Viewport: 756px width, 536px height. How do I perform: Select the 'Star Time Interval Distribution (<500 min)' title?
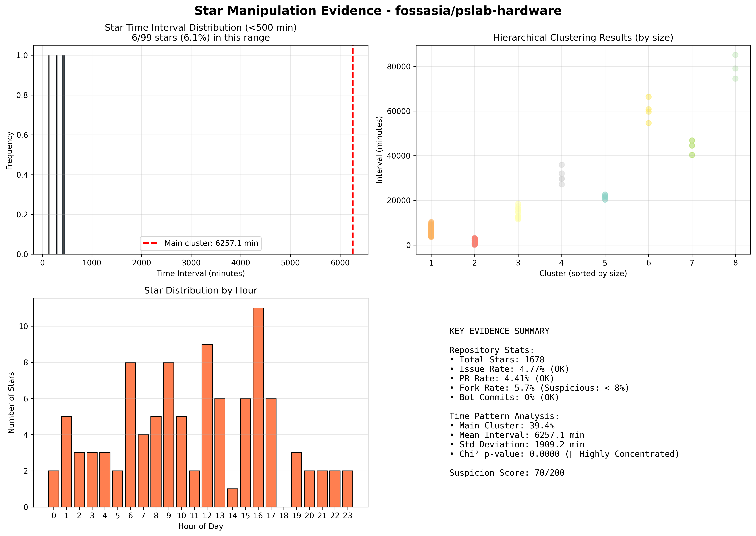[201, 28]
